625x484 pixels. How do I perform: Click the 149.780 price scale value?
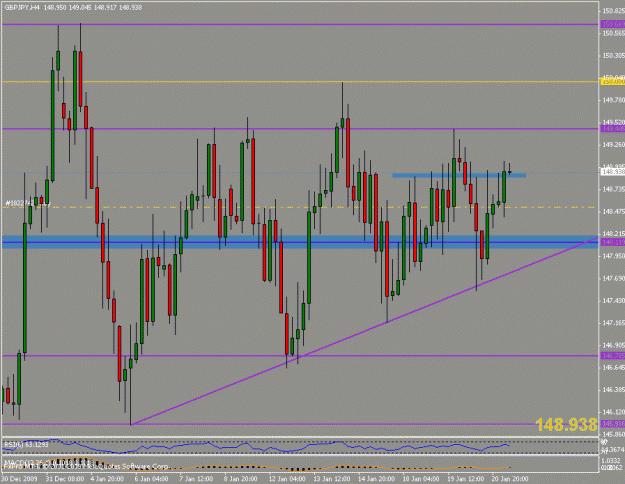[x=613, y=100]
